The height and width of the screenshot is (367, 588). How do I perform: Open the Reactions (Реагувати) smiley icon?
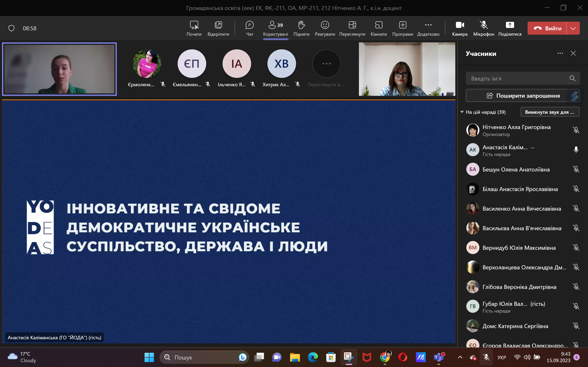pos(325,25)
